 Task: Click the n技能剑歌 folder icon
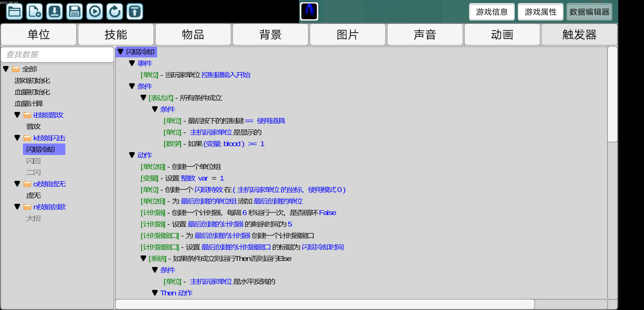click(27, 207)
